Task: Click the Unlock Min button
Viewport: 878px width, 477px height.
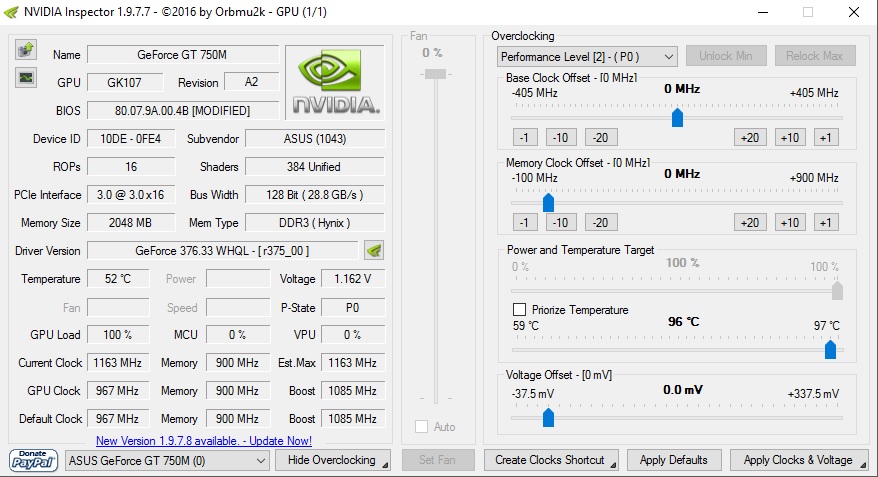Action: (726, 56)
